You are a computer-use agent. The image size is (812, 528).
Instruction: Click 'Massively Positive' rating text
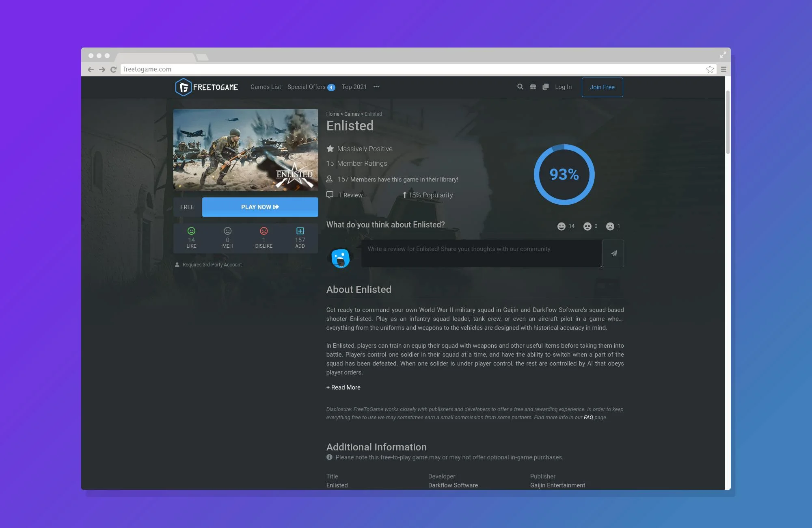tap(365, 149)
